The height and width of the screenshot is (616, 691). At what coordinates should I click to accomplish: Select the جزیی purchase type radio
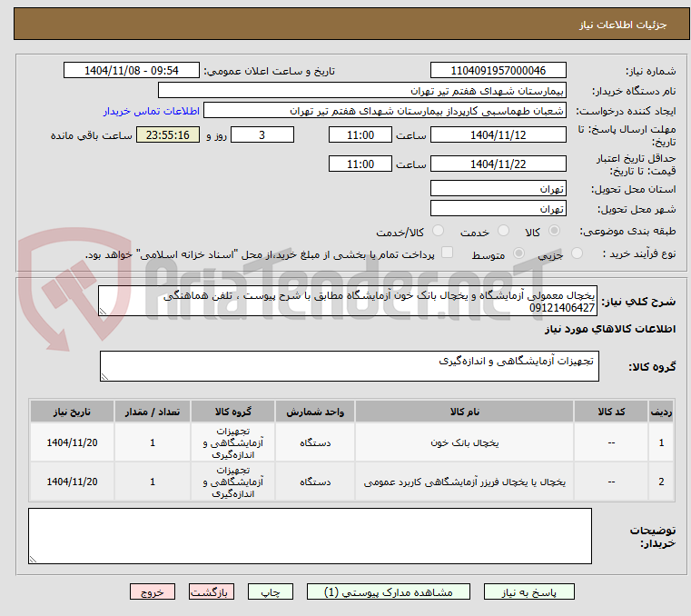point(577,253)
